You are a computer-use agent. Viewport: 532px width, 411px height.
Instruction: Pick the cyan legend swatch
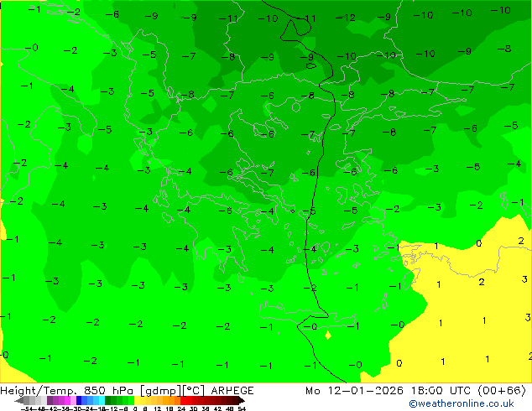tap(102, 401)
